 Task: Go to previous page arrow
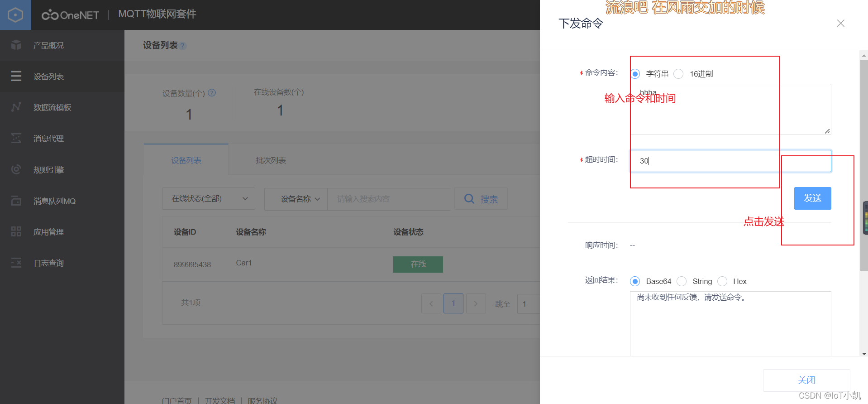click(x=431, y=303)
